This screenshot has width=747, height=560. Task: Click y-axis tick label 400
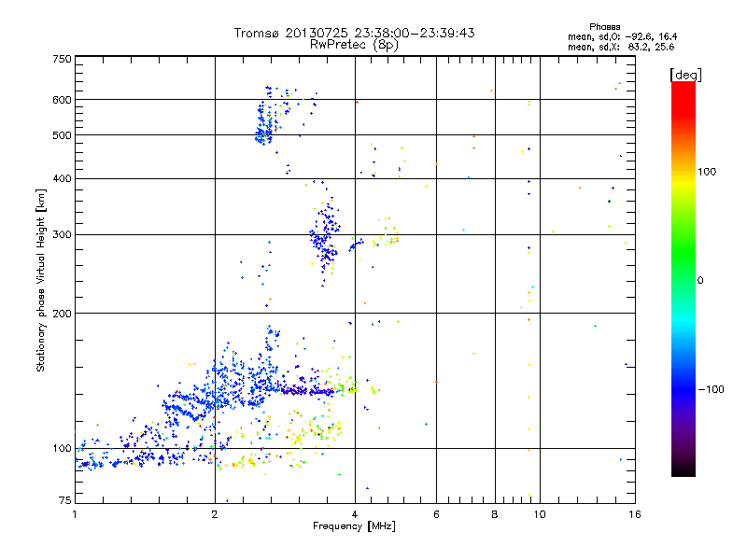(x=62, y=178)
